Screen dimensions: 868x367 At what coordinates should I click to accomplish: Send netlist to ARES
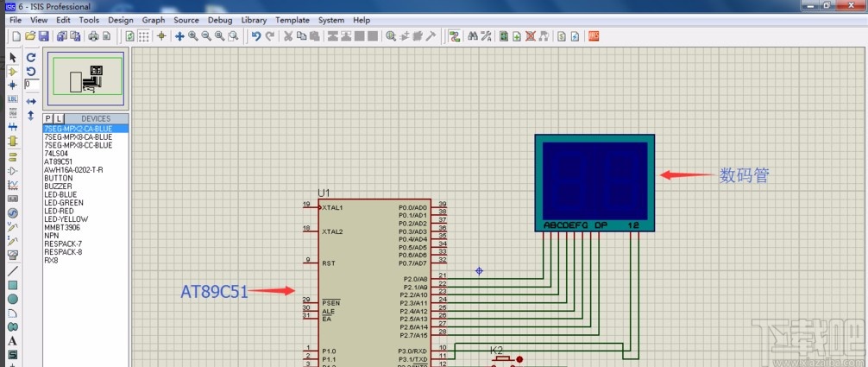pos(594,36)
